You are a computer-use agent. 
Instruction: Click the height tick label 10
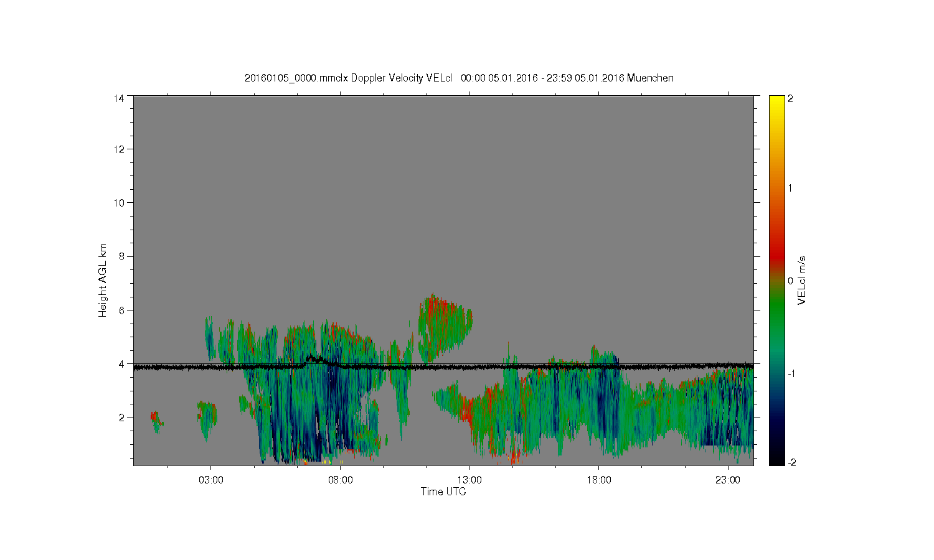(120, 203)
